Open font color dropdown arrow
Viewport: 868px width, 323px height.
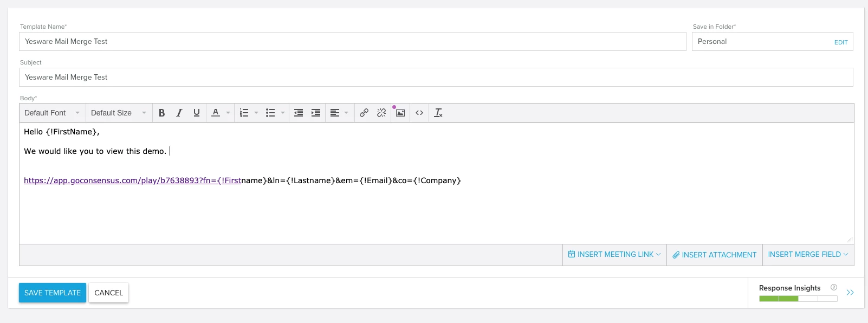point(228,113)
